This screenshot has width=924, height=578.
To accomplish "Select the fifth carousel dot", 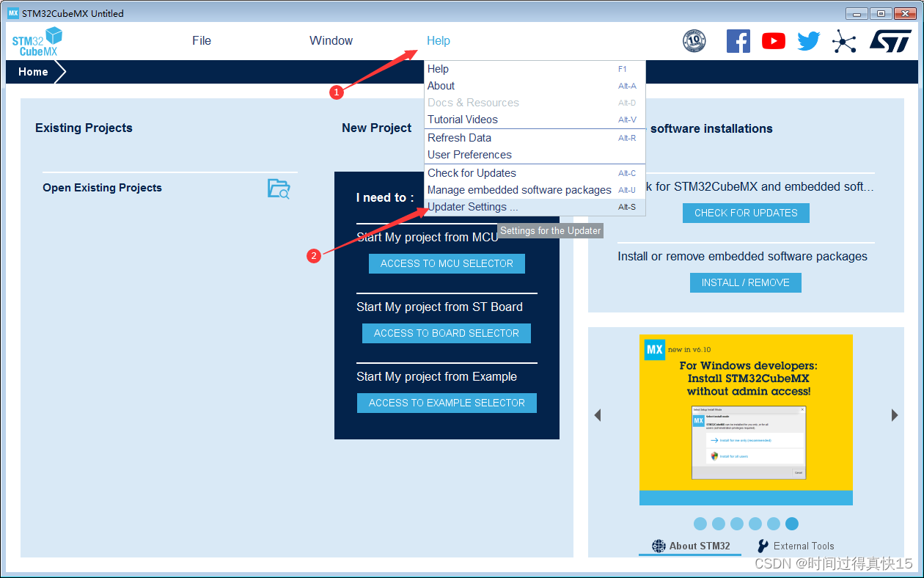I will [774, 524].
